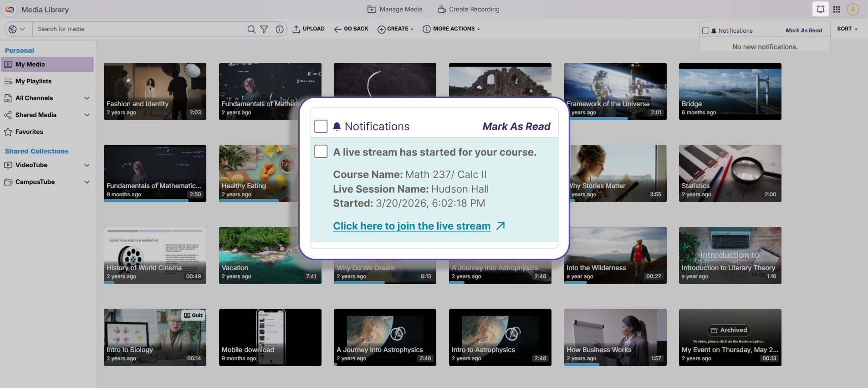This screenshot has width=868, height=388.
Task: Open the Intro to Astrophysics video
Action: tap(500, 337)
